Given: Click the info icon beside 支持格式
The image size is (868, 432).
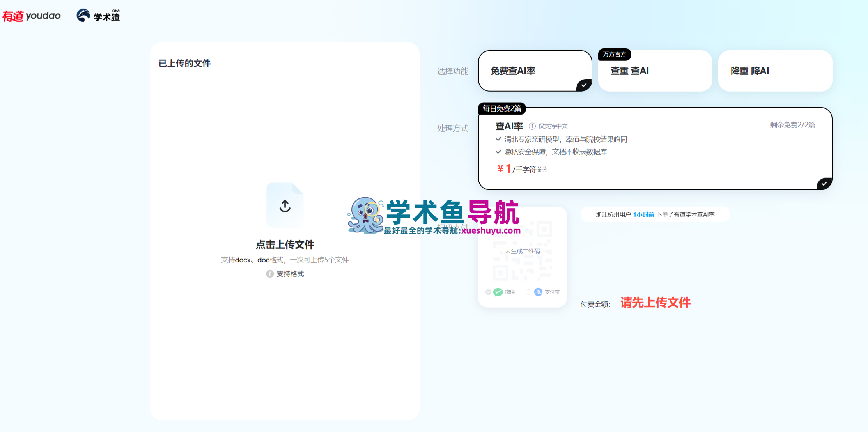Looking at the screenshot, I should [x=270, y=274].
